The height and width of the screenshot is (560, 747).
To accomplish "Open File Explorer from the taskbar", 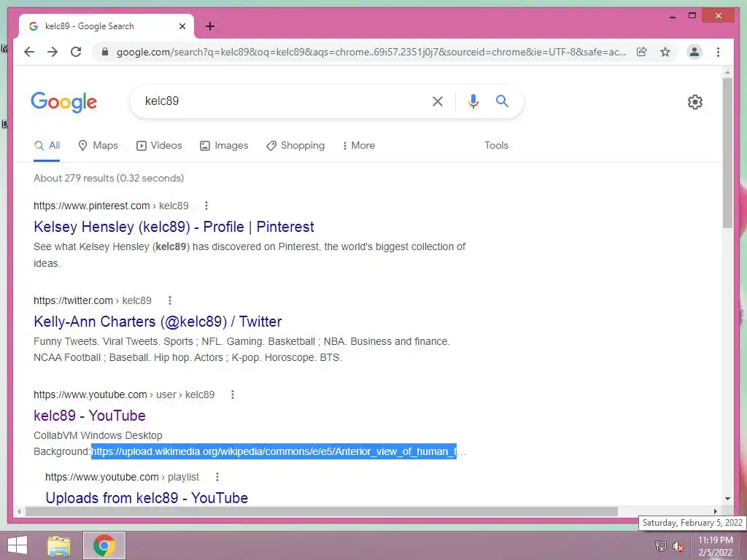I will pos(59,545).
